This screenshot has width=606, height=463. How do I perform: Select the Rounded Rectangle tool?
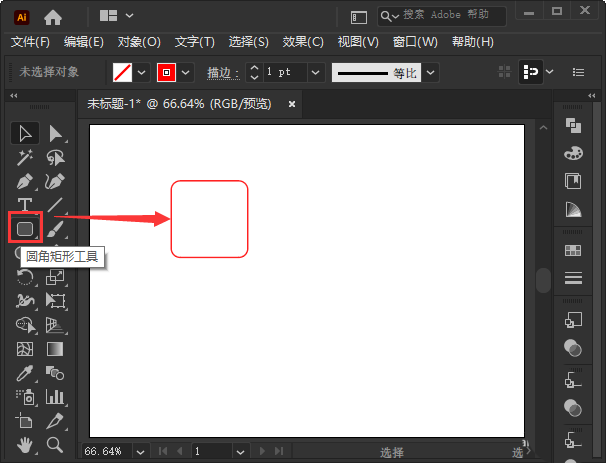tap(25, 229)
